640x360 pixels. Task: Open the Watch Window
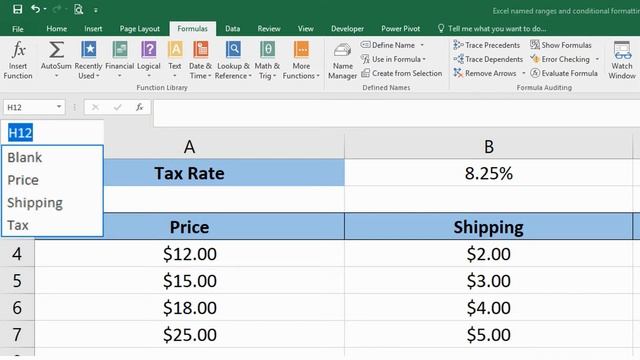(622, 60)
